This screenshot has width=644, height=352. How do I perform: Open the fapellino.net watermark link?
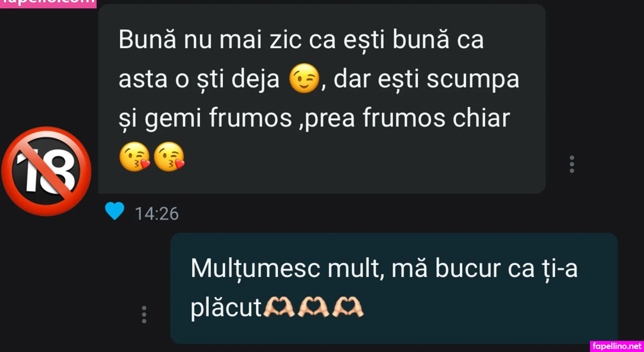point(617,346)
